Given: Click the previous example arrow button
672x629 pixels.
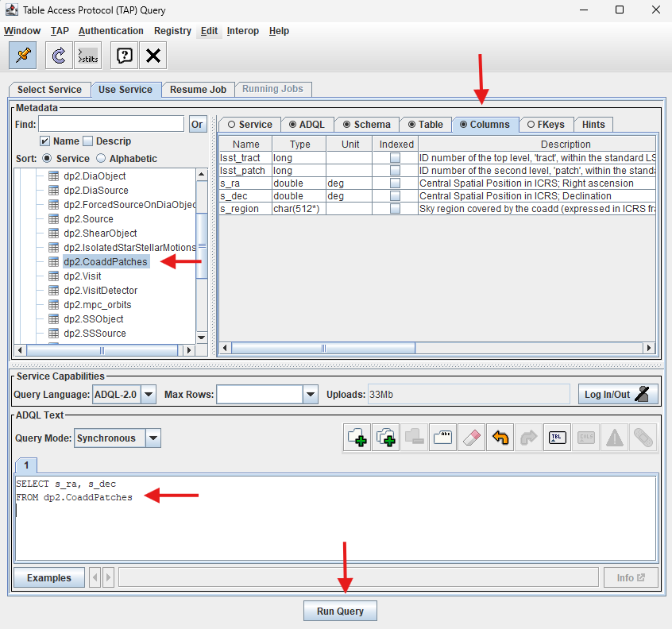Looking at the screenshot, I should [95, 577].
